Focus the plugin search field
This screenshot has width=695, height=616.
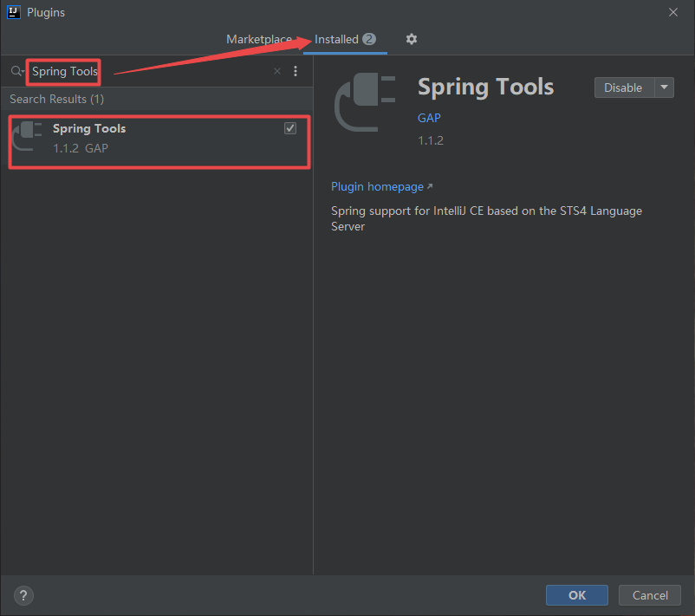click(x=151, y=71)
